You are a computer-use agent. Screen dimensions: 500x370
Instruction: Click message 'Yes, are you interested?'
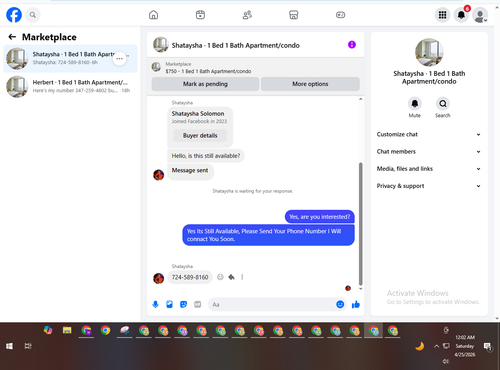(319, 217)
